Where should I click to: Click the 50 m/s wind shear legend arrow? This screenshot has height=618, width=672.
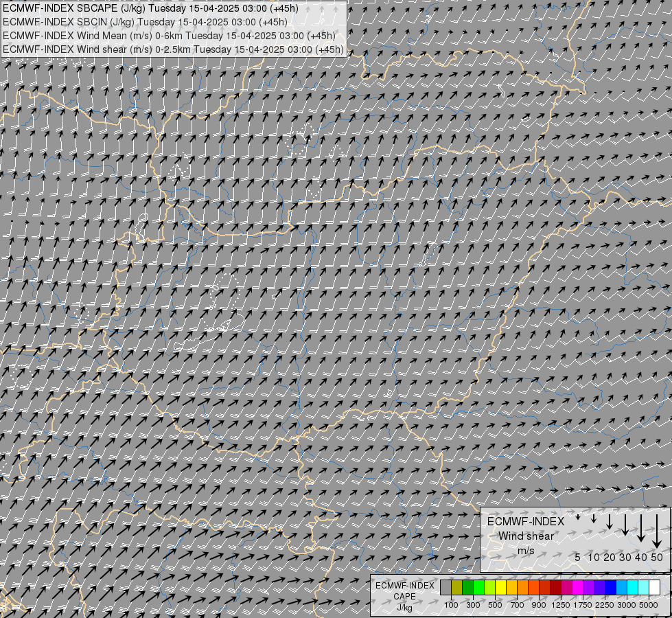click(x=657, y=531)
